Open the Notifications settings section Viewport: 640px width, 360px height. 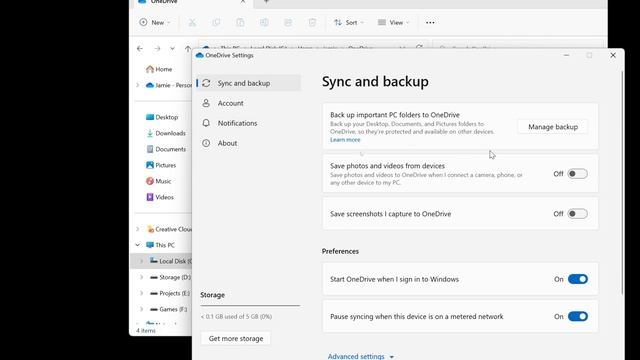point(249,123)
